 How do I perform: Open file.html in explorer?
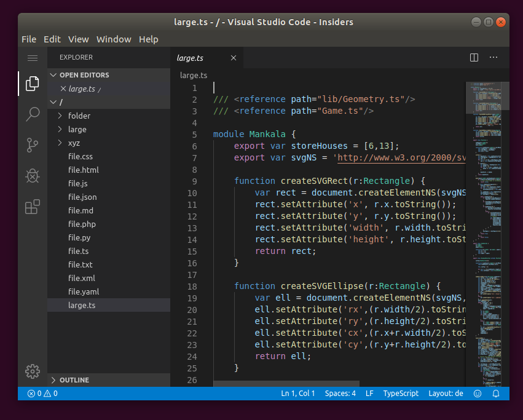[x=109, y=170]
